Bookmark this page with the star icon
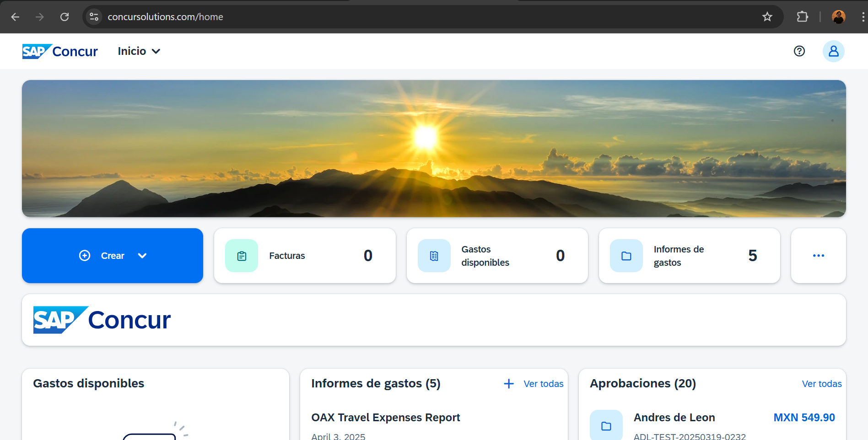 point(767,17)
